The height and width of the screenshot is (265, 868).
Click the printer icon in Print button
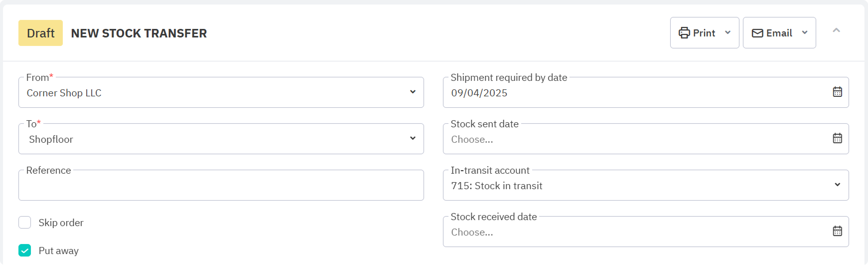[x=684, y=33]
